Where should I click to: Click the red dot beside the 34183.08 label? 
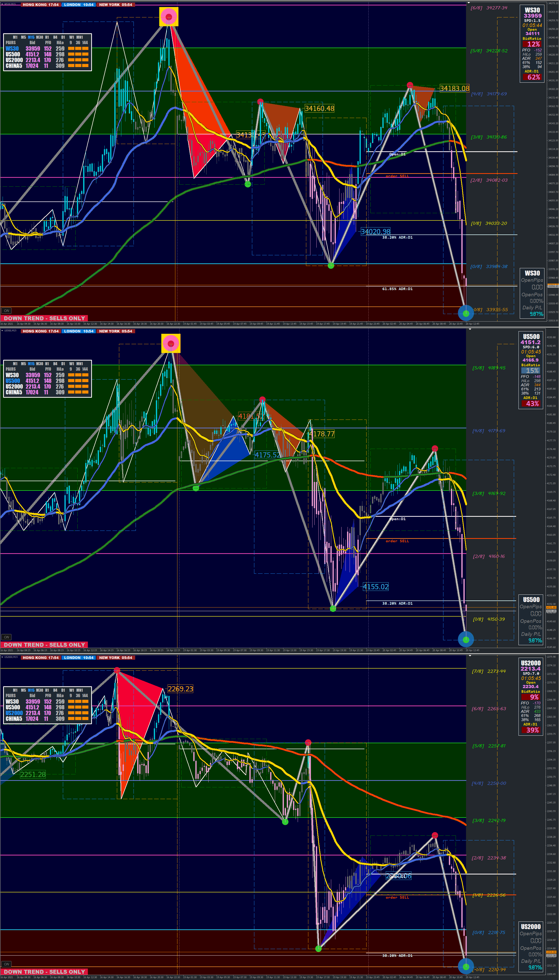click(410, 85)
